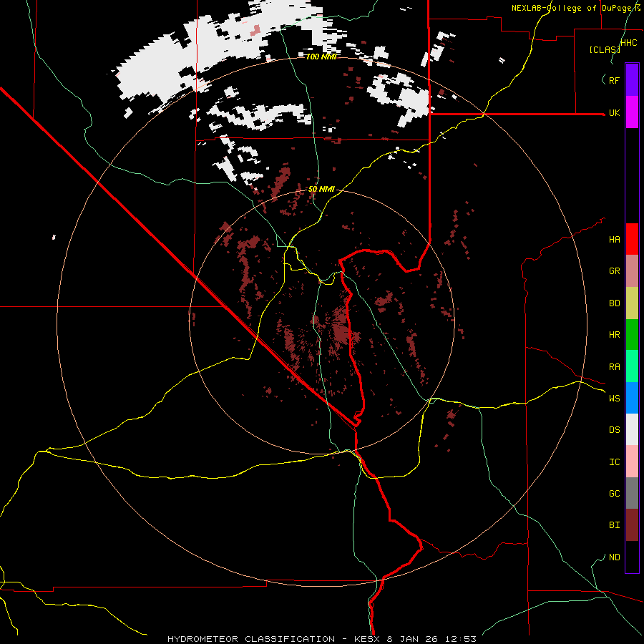Click the brown BI legend swatch
The width and height of the screenshot is (644, 644).
632,525
